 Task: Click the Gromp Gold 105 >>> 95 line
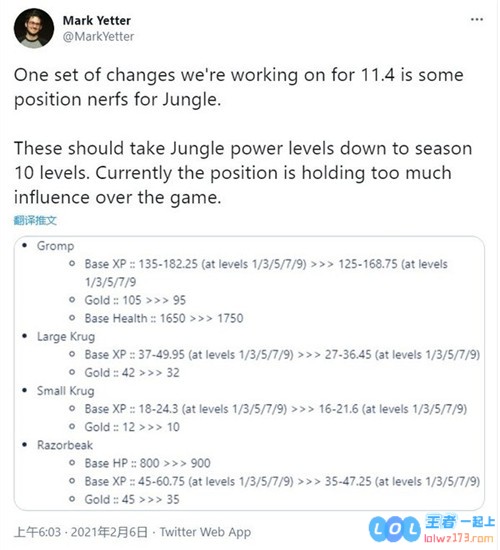click(135, 300)
